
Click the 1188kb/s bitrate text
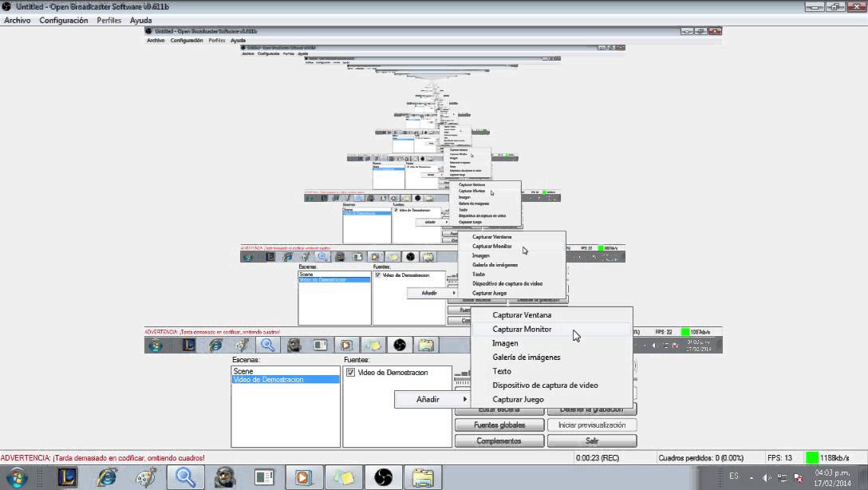tap(834, 458)
